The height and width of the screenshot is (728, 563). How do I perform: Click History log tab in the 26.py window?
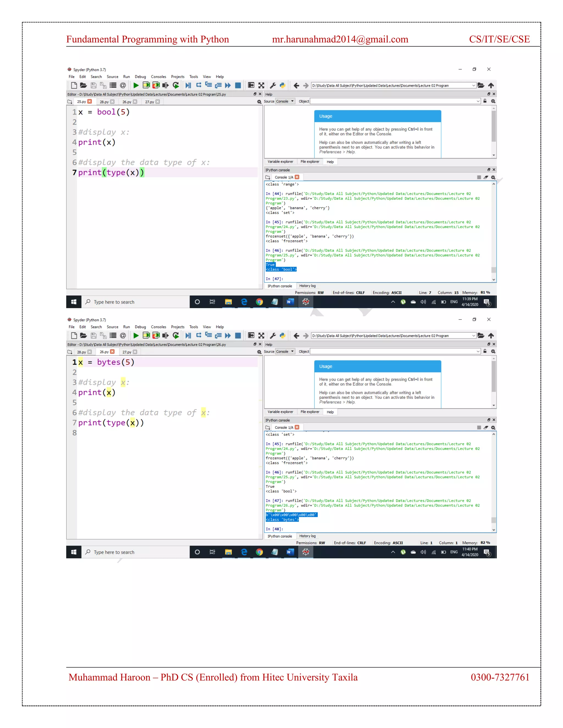307,536
